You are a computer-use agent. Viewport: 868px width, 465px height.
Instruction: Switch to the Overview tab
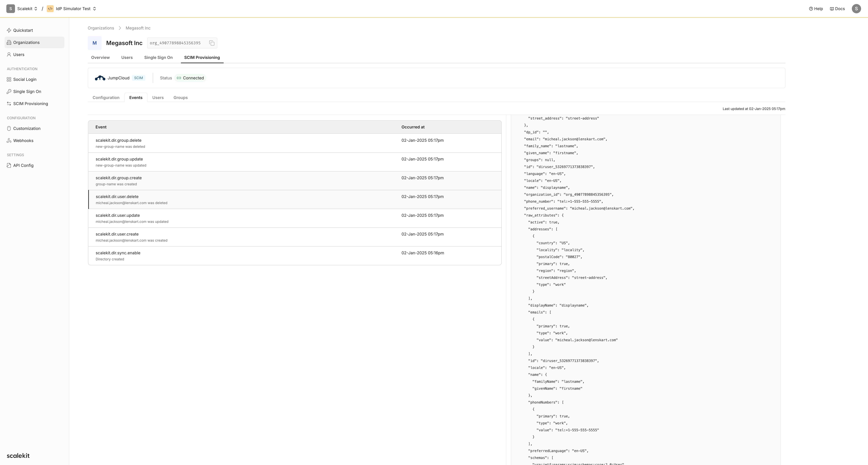click(100, 58)
